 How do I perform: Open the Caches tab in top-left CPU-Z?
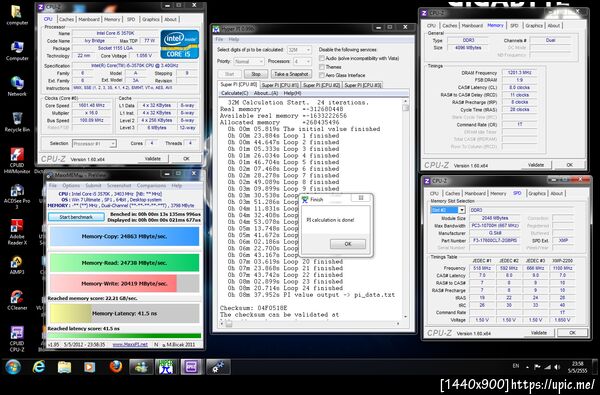(x=66, y=19)
